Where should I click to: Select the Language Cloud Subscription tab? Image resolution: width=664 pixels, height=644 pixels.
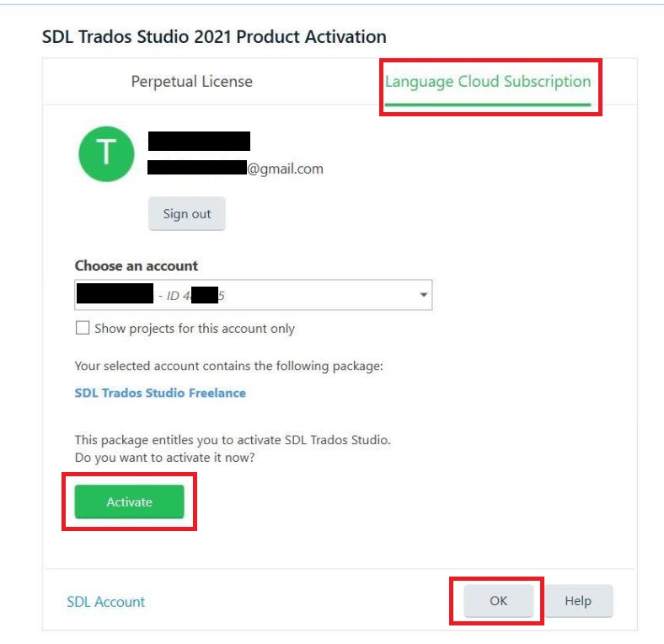tap(488, 83)
